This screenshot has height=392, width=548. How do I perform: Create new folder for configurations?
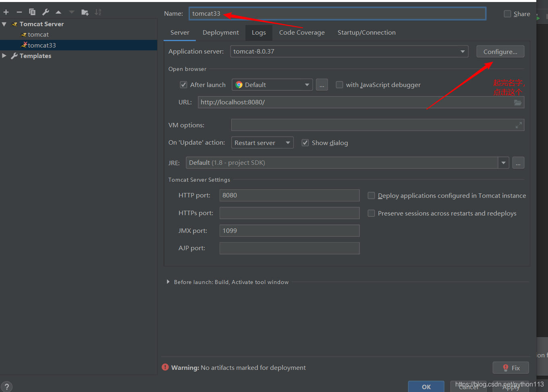(85, 12)
